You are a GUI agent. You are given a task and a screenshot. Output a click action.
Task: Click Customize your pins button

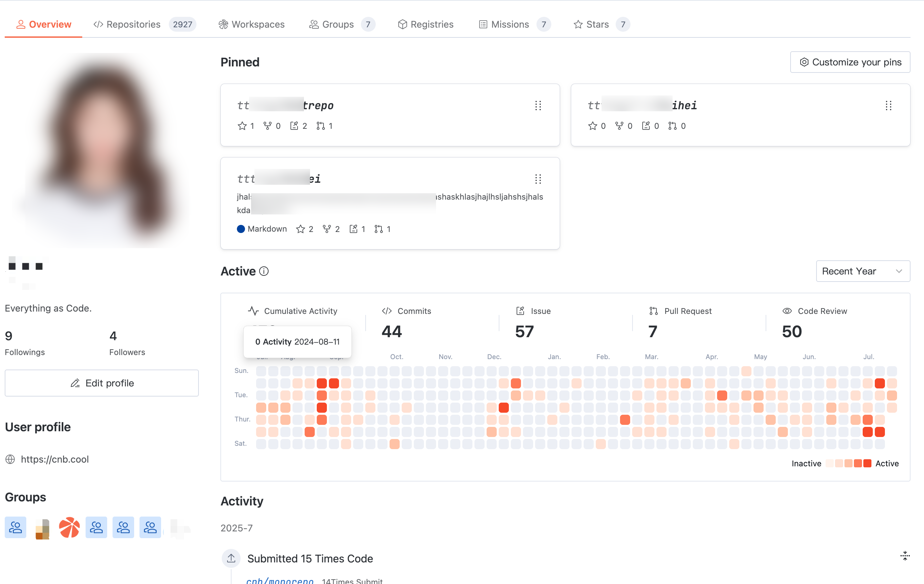click(850, 62)
